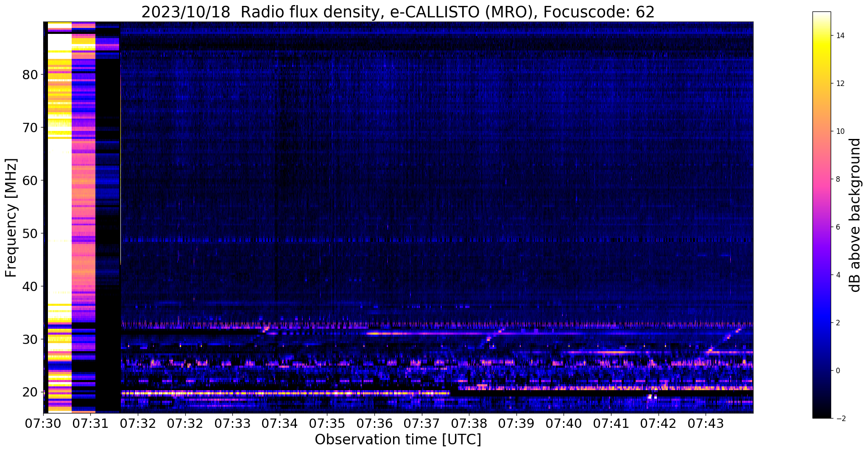This screenshot has width=868, height=452.
Task: Click the colorbar tick value 4
Action: [x=837, y=275]
